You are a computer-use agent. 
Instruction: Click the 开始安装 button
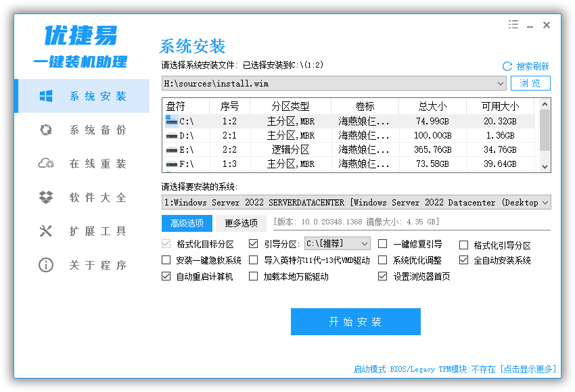356,322
